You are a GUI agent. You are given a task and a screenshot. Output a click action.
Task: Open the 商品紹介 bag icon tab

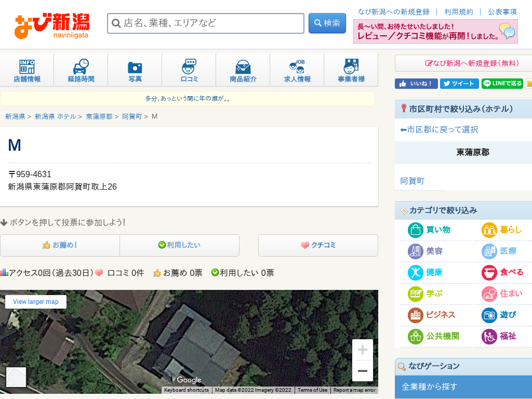tap(243, 70)
